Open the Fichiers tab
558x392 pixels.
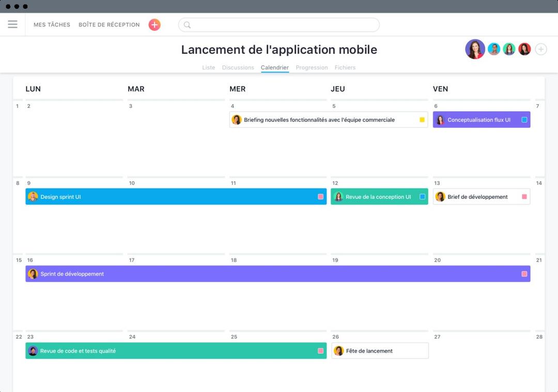click(x=345, y=67)
